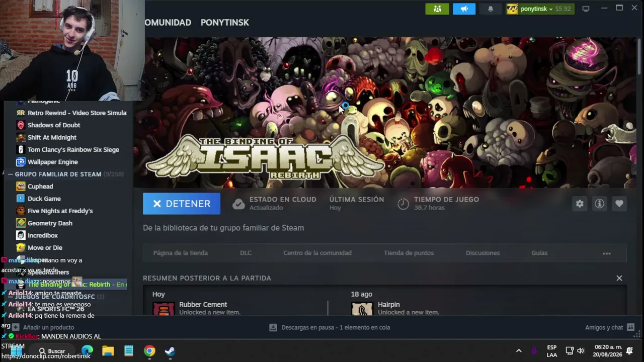Open the Steam notifications bell
644x362 pixels.
(491, 9)
